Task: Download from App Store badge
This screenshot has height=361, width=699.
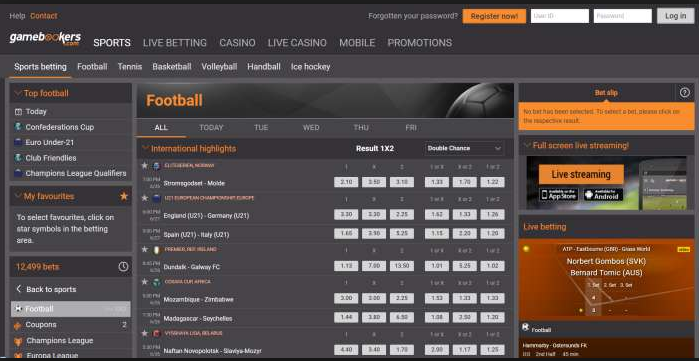Action: click(x=559, y=195)
